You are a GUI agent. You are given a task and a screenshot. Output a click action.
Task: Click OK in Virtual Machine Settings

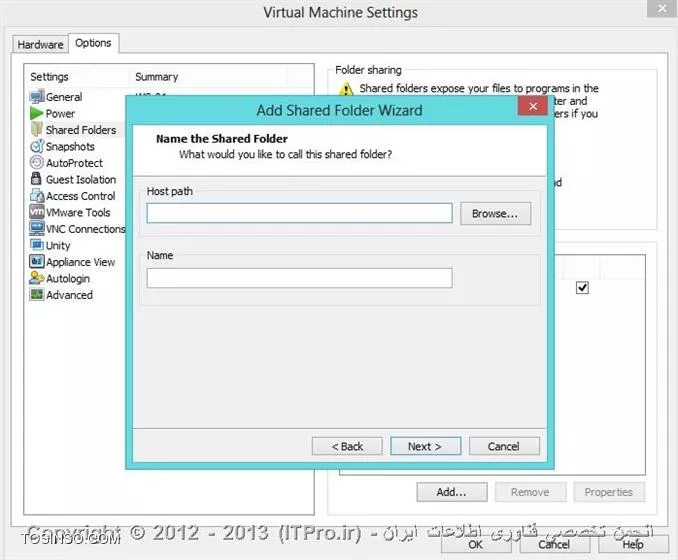point(476,544)
